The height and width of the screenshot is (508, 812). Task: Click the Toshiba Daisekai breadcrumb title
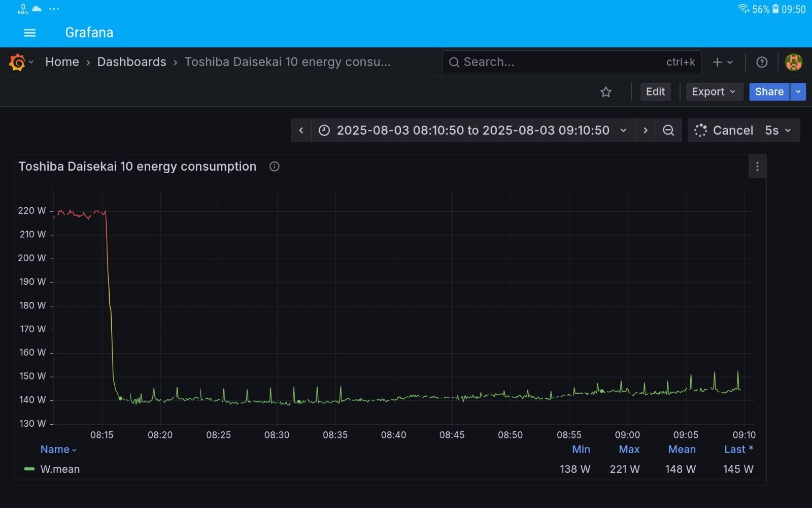(x=287, y=62)
